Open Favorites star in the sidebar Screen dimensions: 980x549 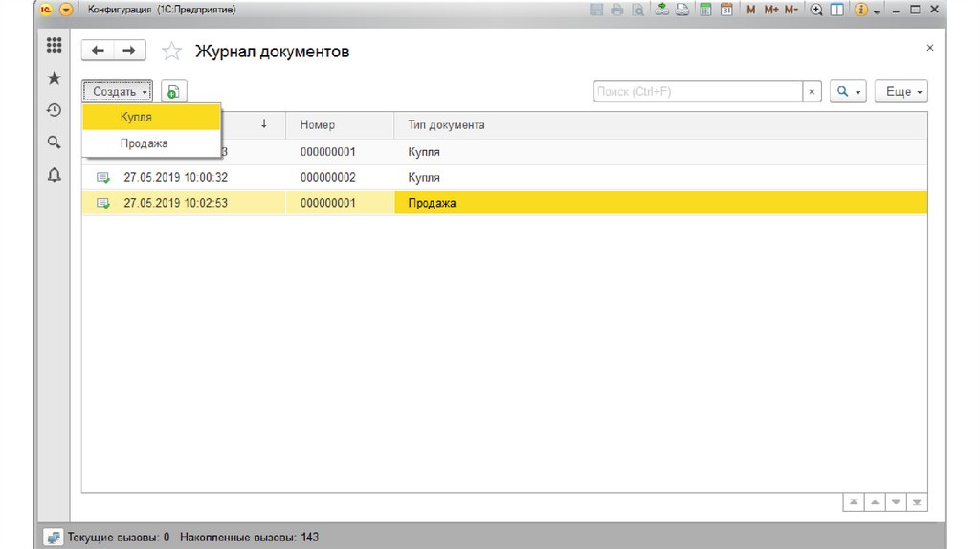(55, 78)
